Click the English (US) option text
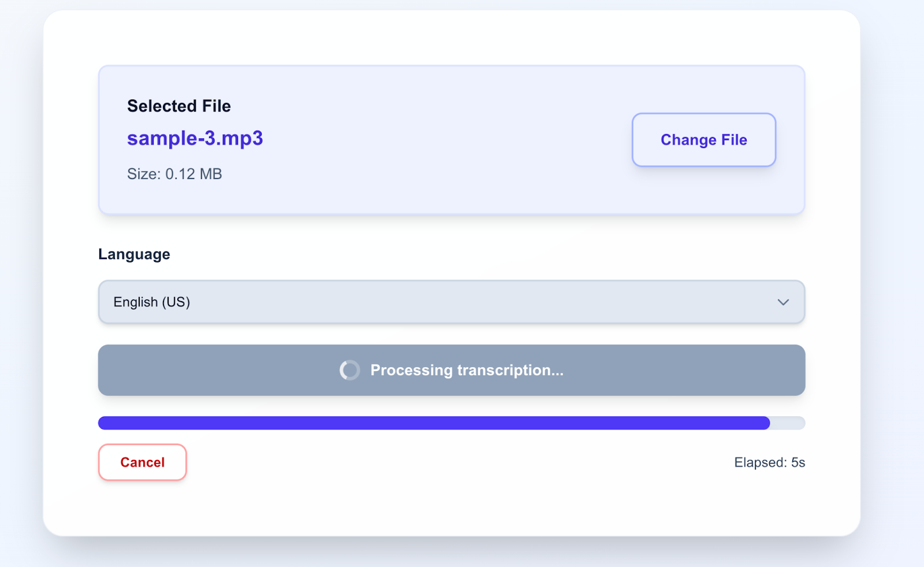The image size is (924, 567). [152, 302]
